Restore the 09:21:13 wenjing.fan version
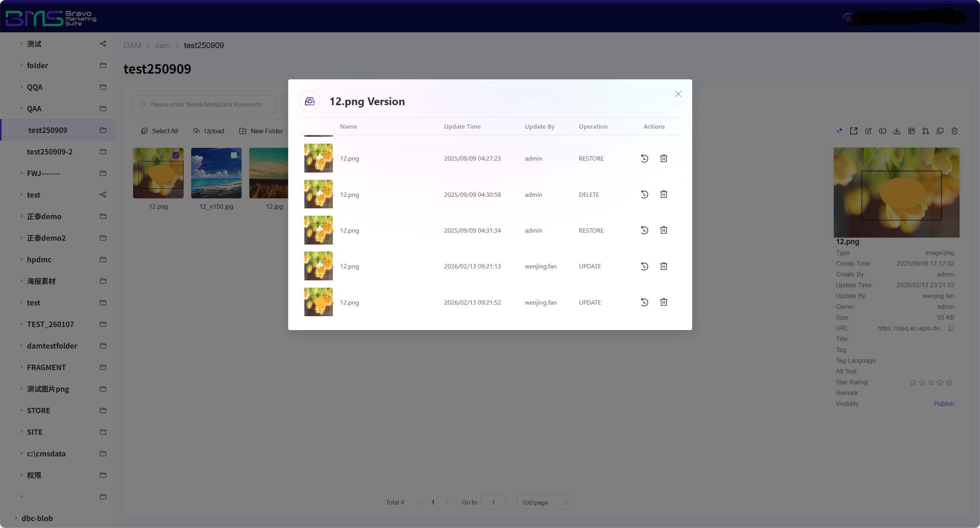This screenshot has width=980, height=528. point(644,266)
